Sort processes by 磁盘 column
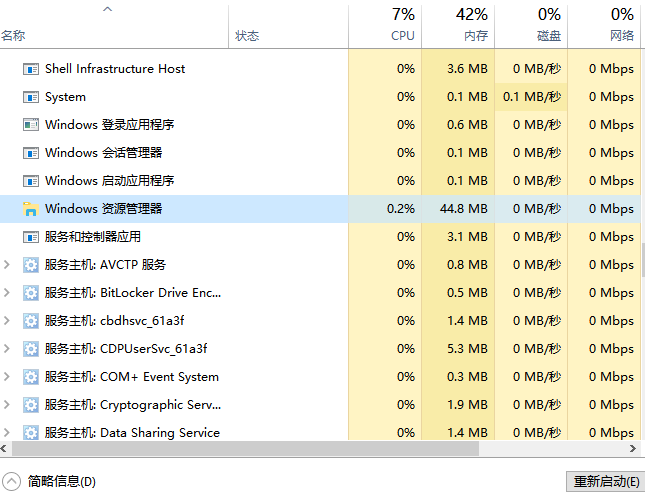Viewport: 645px width, 498px height. pos(531,26)
